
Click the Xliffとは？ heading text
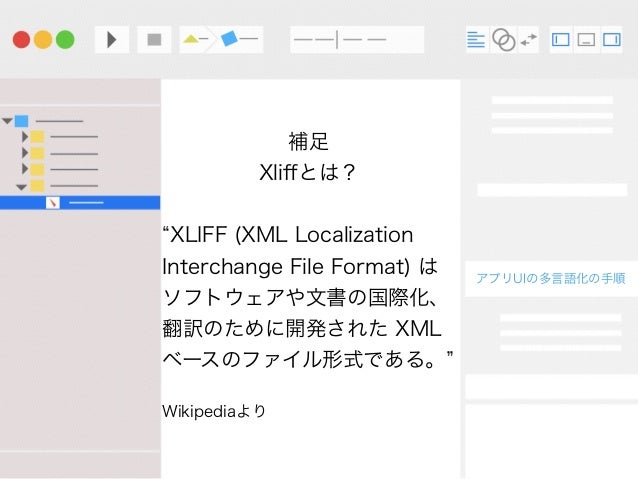pos(308,172)
